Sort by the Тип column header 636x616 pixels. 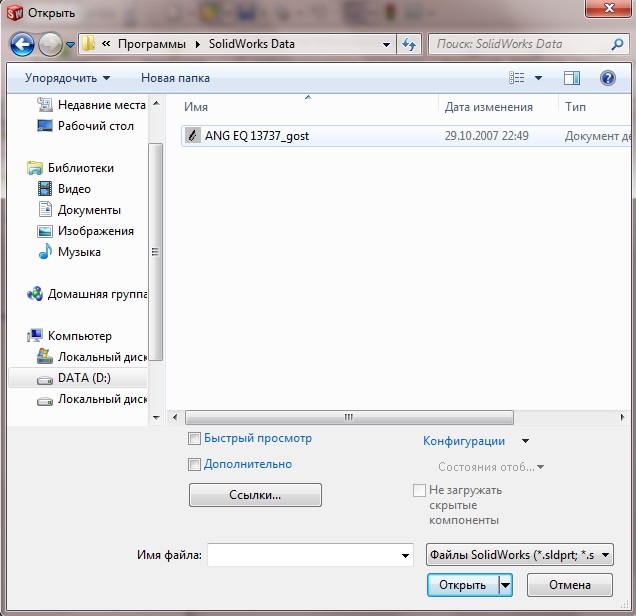pyautogui.click(x=575, y=107)
